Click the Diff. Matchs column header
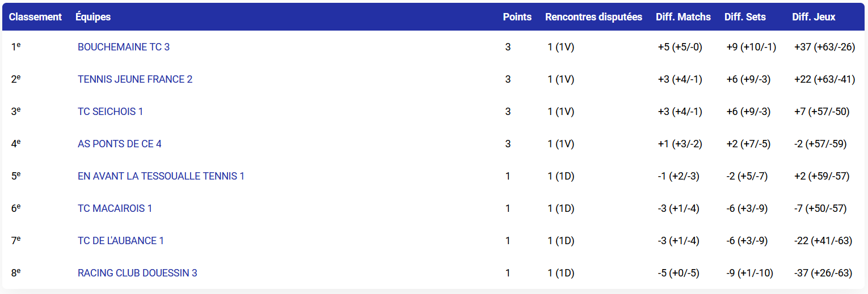 click(683, 17)
